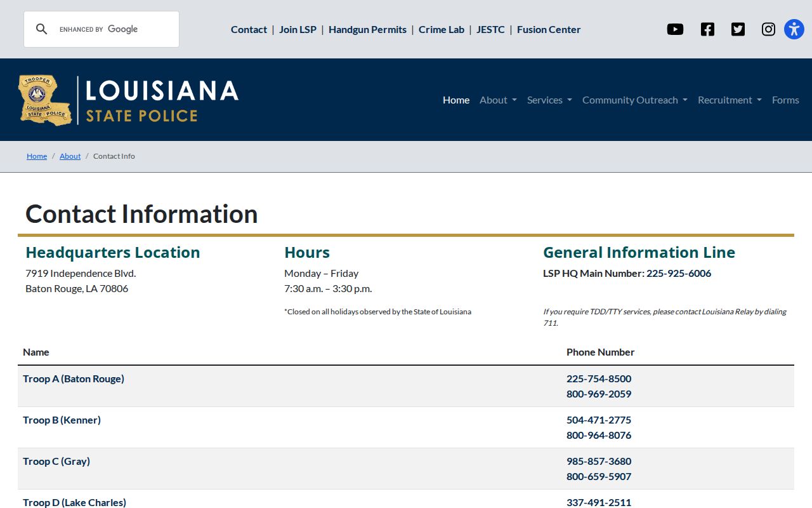
Task: Click Troop D (Lake Charles) name
Action: tap(74, 502)
